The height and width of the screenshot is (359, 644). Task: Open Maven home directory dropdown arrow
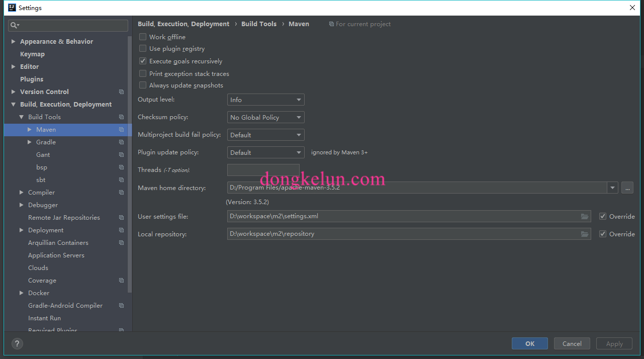point(612,188)
